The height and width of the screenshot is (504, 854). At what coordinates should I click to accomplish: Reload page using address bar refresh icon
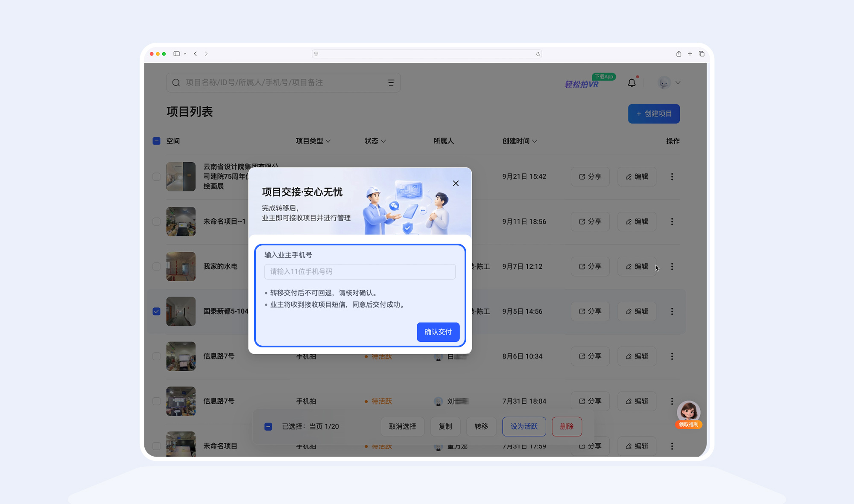pyautogui.click(x=538, y=54)
